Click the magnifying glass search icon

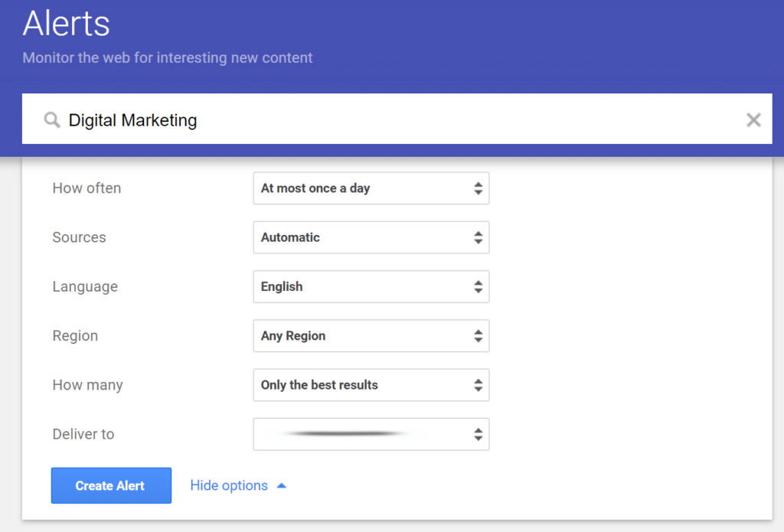(51, 119)
